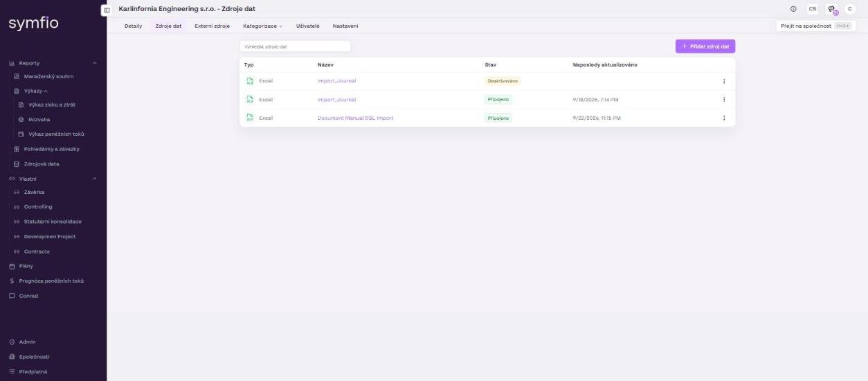This screenshot has height=381, width=868.
Task: Switch to the Uživatelé tab
Action: pos(307,26)
